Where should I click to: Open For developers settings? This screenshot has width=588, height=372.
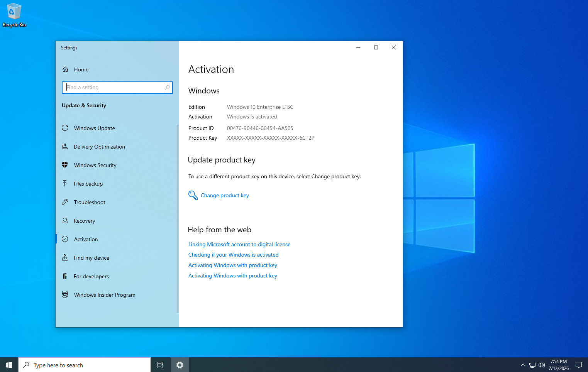tap(117, 276)
